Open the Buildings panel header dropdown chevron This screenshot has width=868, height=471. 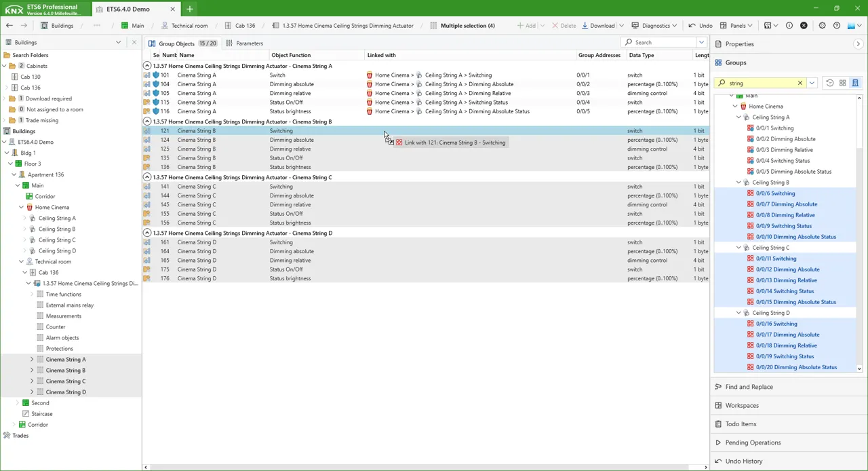118,42
